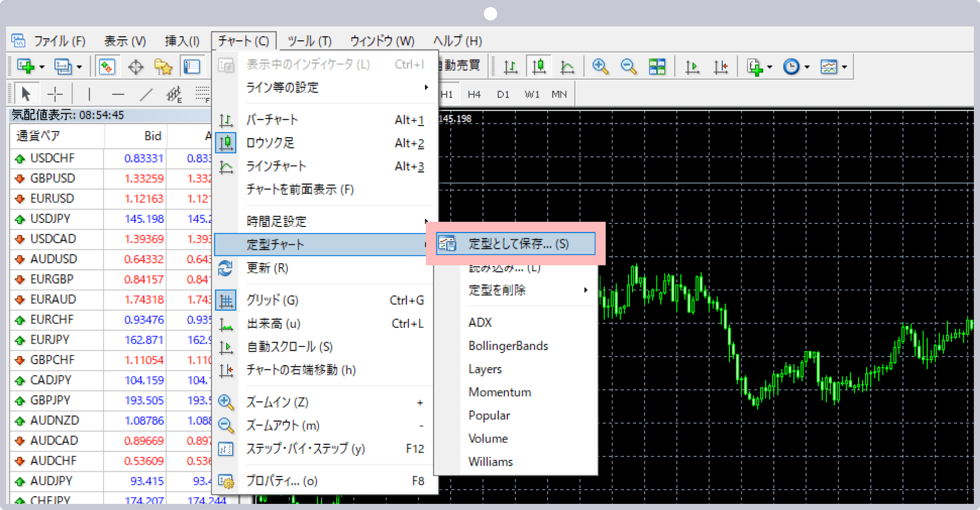Toggle chart shift on the toolbar
The width and height of the screenshot is (980, 510).
click(721, 66)
